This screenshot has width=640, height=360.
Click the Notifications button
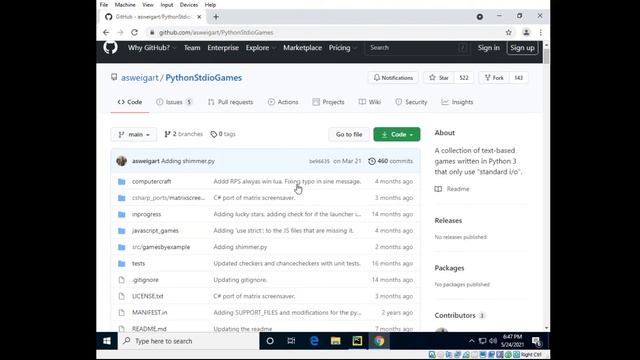point(393,78)
